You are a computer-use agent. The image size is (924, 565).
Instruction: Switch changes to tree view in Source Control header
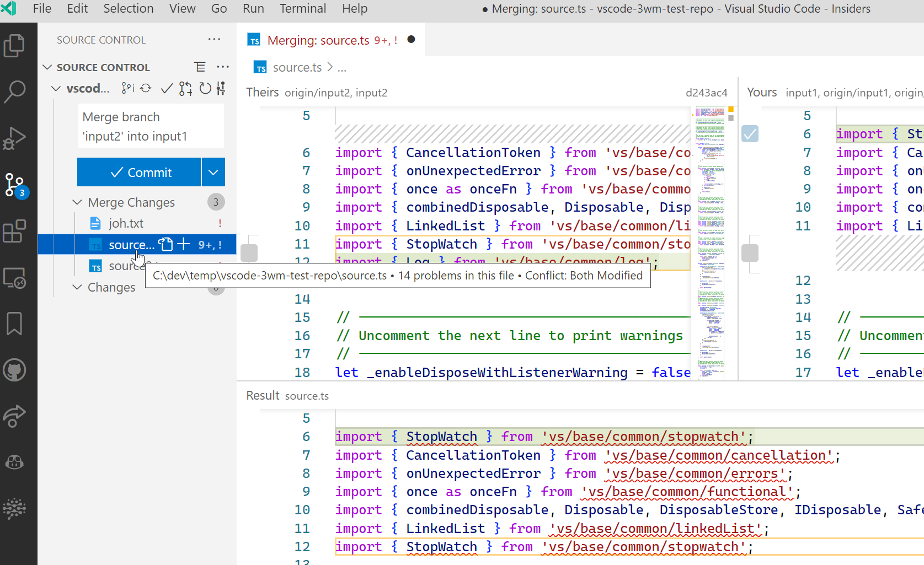point(200,66)
